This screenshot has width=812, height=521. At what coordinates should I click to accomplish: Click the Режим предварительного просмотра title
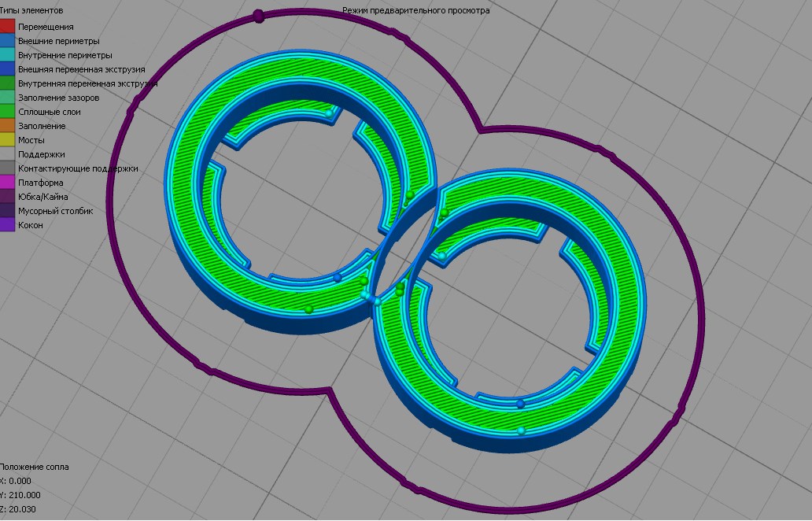415,9
